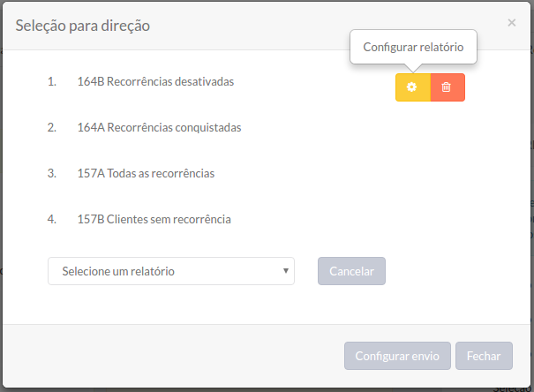
Task: Click the Configurar relatório tooltip bubble
Action: point(413,47)
